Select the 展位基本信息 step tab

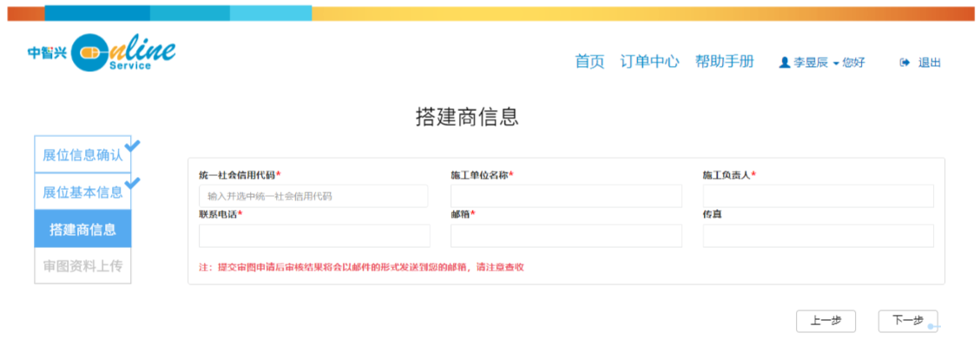(x=82, y=192)
